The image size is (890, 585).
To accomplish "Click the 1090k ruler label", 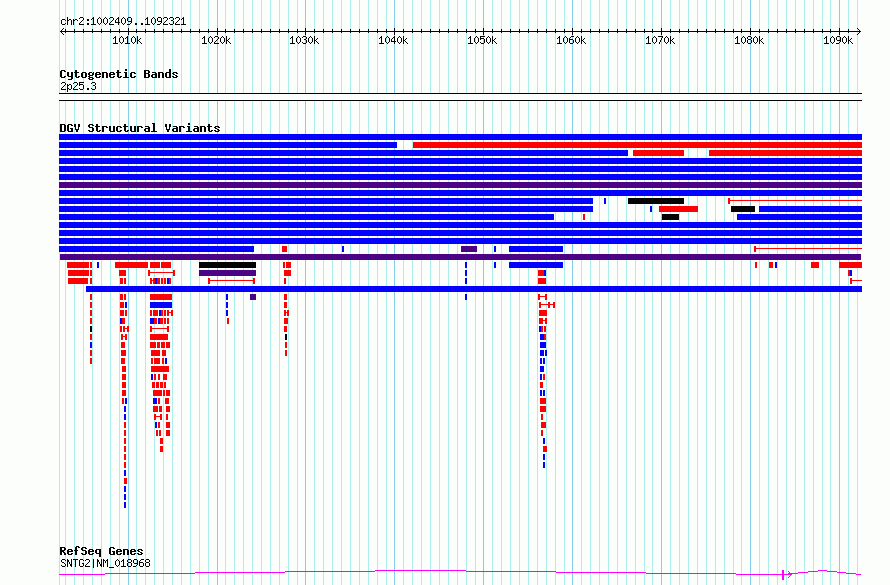I will point(838,41).
